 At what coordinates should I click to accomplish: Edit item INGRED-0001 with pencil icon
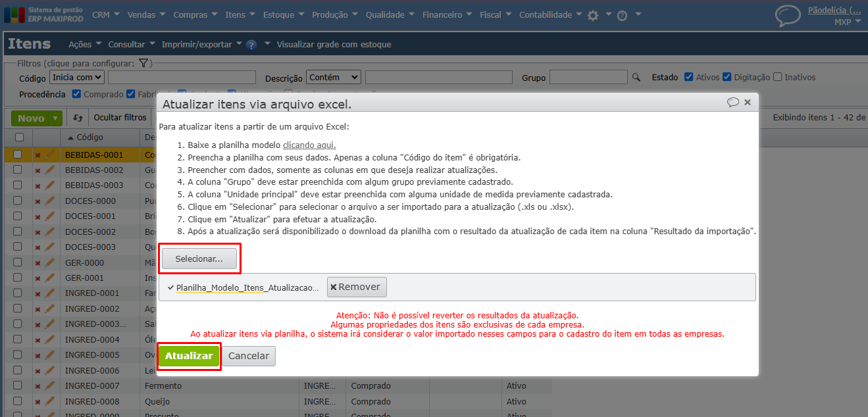(49, 293)
